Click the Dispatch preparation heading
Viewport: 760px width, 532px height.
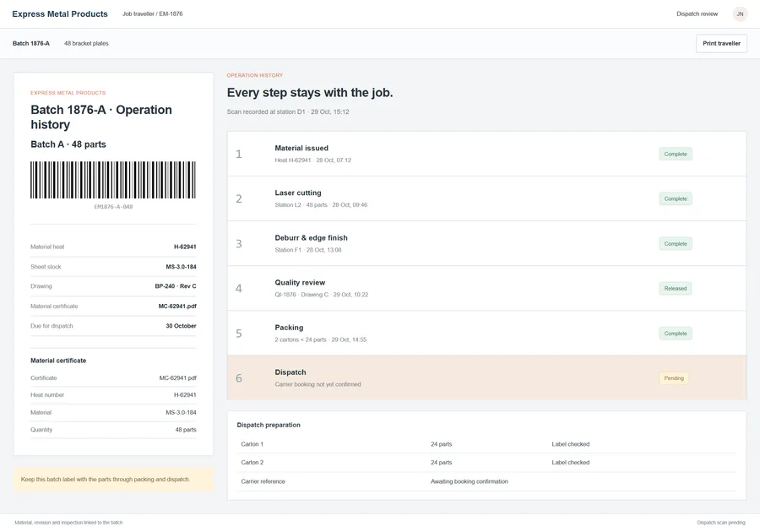coord(269,425)
